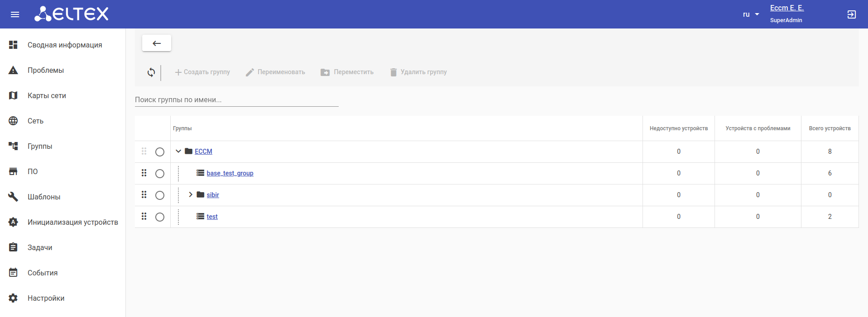Click the warning triangle icon for Проблемы

[13, 70]
